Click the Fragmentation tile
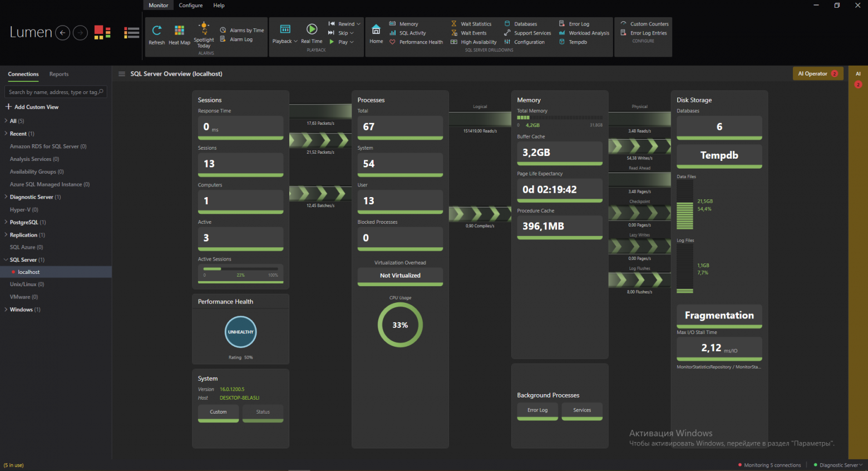868x471 pixels. click(x=719, y=316)
